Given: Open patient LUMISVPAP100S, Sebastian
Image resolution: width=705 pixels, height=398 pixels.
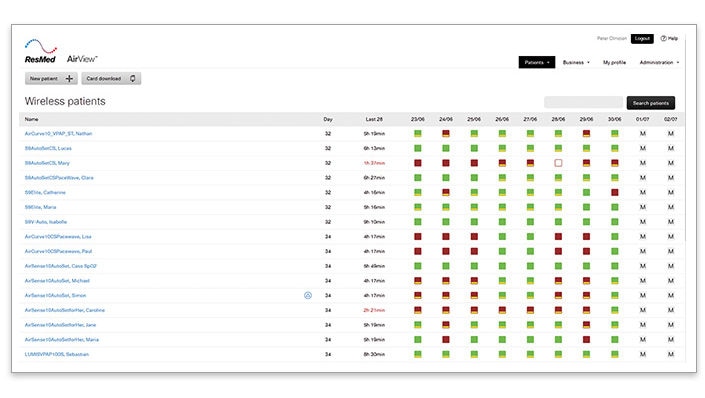Looking at the screenshot, I should tap(57, 354).
